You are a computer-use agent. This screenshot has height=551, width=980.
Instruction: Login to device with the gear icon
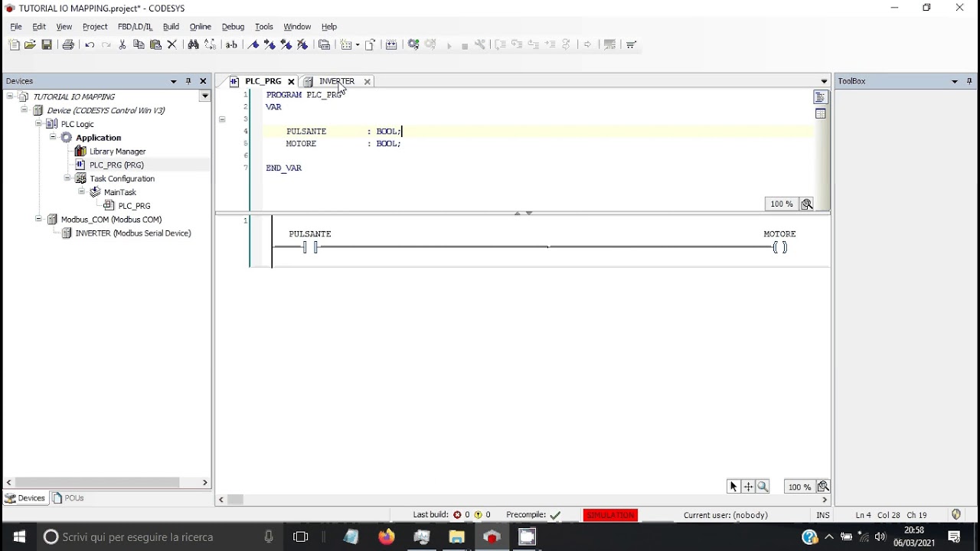pyautogui.click(x=413, y=44)
